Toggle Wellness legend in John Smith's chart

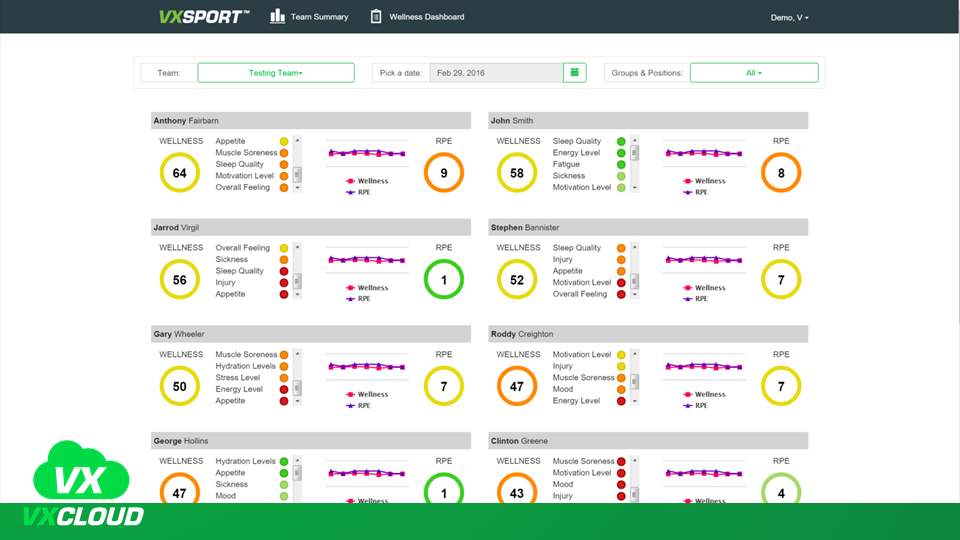(705, 181)
